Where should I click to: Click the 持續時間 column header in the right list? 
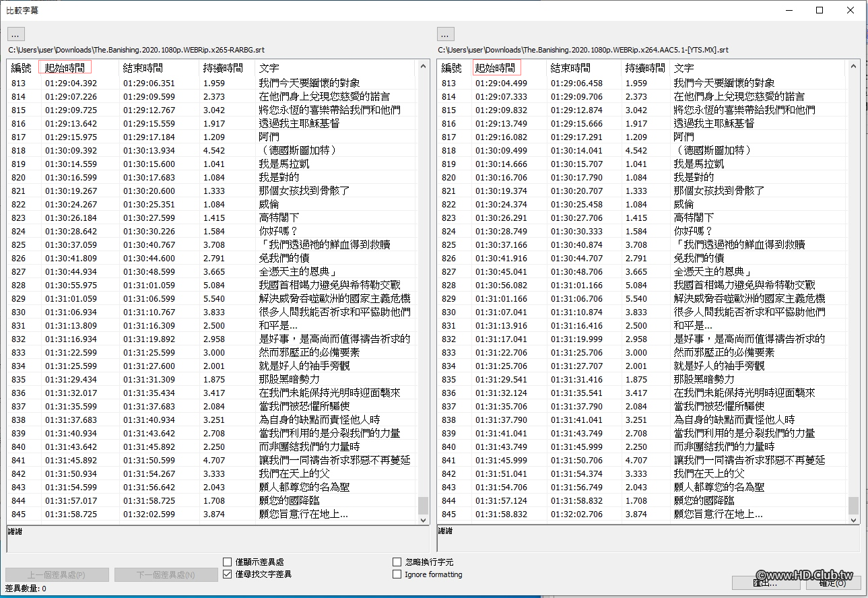pyautogui.click(x=645, y=68)
